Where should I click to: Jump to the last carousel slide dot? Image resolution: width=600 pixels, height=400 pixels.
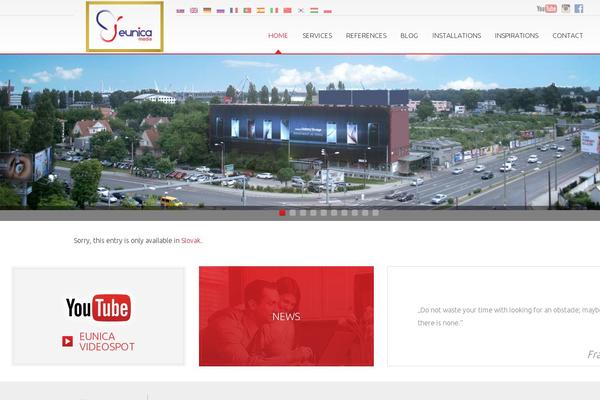(x=375, y=213)
